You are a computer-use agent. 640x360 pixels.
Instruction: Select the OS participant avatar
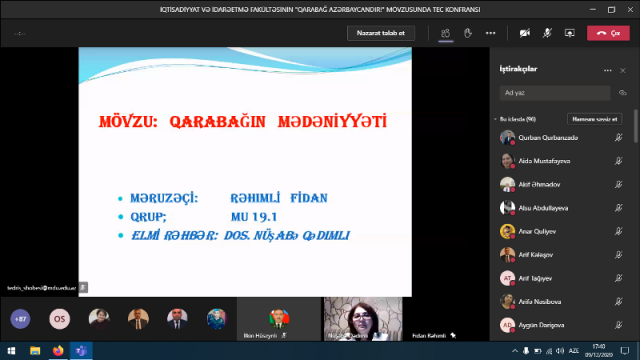[60, 319]
